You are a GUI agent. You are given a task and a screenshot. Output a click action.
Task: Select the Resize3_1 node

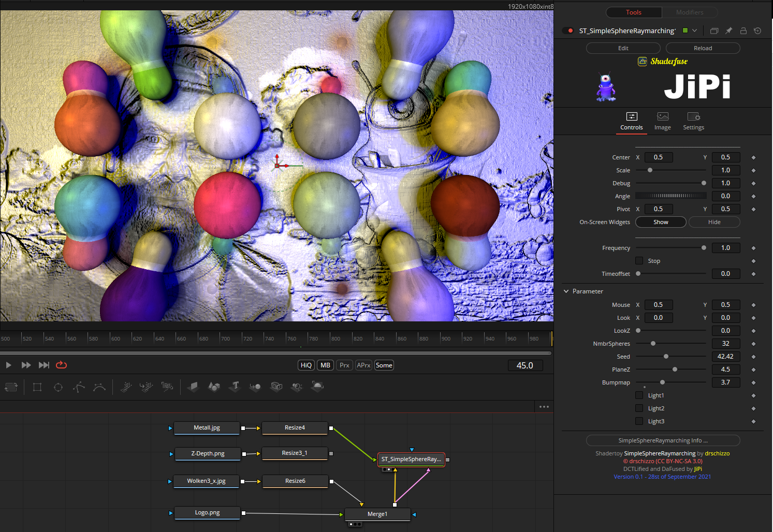point(295,453)
